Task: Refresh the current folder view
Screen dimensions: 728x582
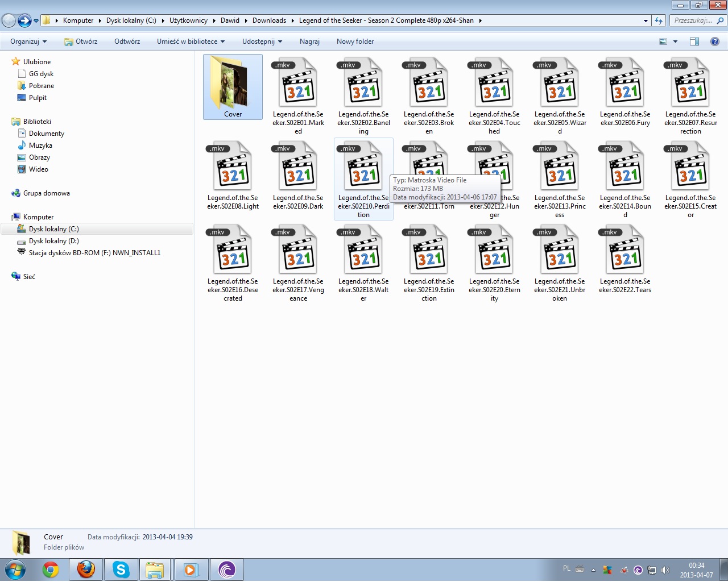Action: 659,20
